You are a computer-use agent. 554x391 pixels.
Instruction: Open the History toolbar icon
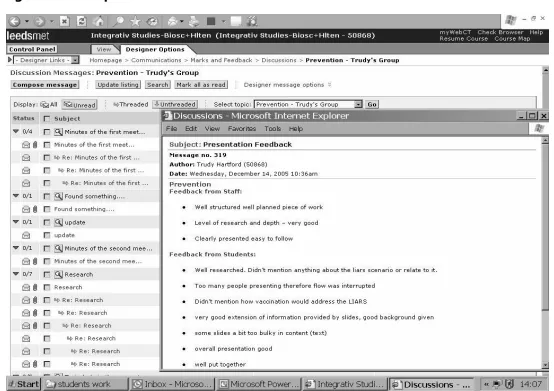tap(152, 22)
